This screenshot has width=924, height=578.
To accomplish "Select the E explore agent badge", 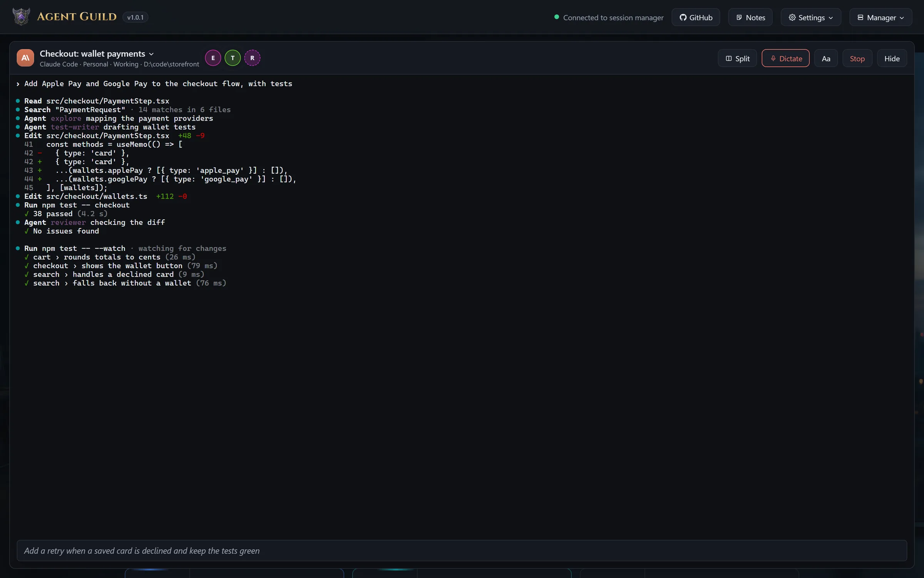I will tap(213, 58).
